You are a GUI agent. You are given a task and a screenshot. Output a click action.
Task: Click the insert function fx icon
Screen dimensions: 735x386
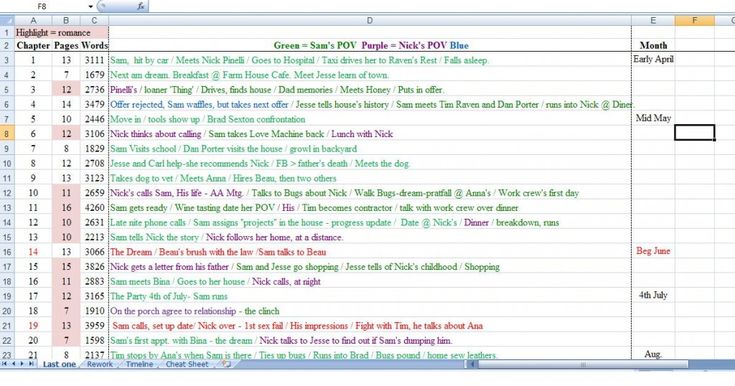[x=141, y=6]
